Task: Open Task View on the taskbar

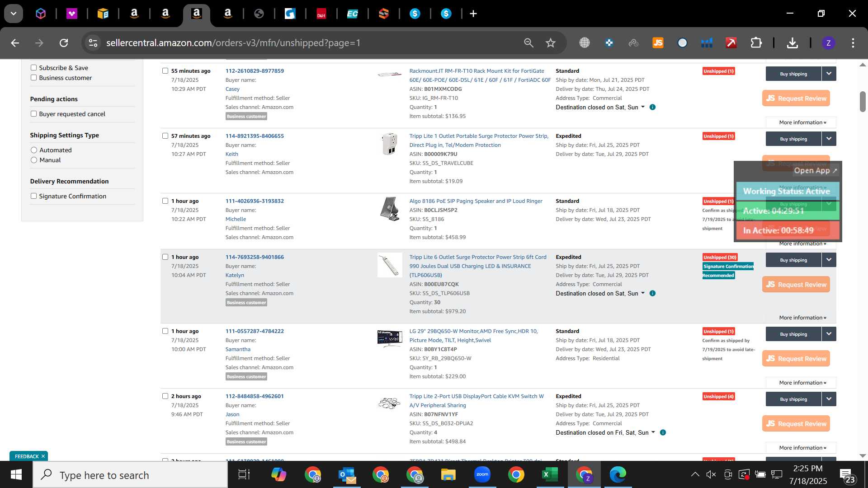Action: point(244,474)
